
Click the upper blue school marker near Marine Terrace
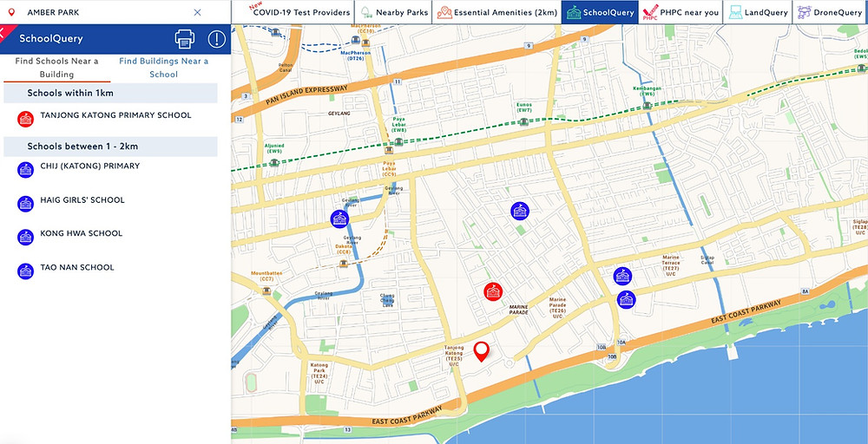coord(622,276)
